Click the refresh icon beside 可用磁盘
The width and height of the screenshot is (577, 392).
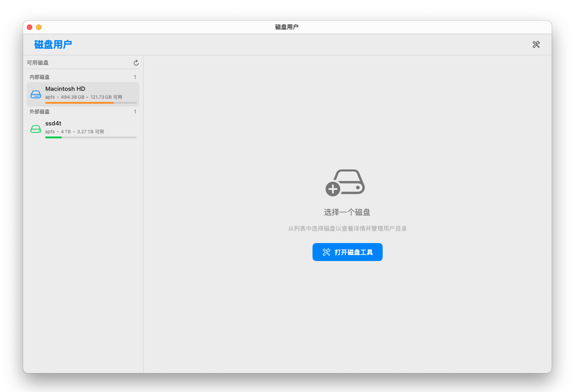click(136, 63)
